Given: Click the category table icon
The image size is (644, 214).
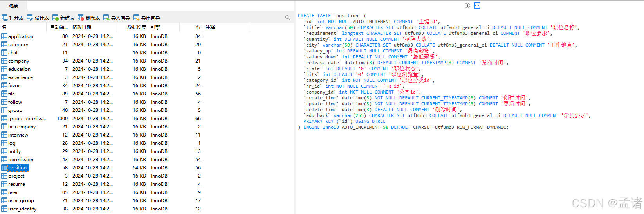Looking at the screenshot, I should (4, 44).
